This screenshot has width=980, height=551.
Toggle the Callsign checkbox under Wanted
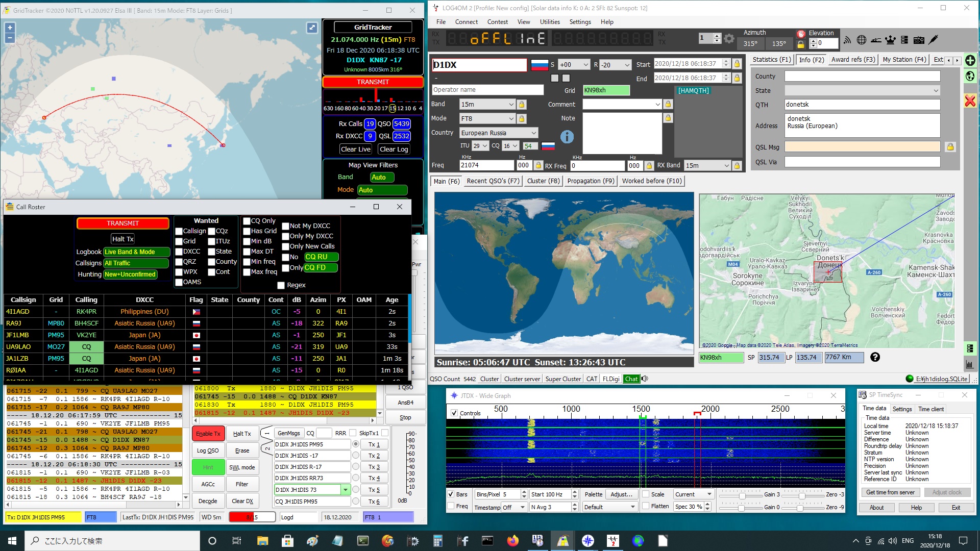tap(178, 231)
